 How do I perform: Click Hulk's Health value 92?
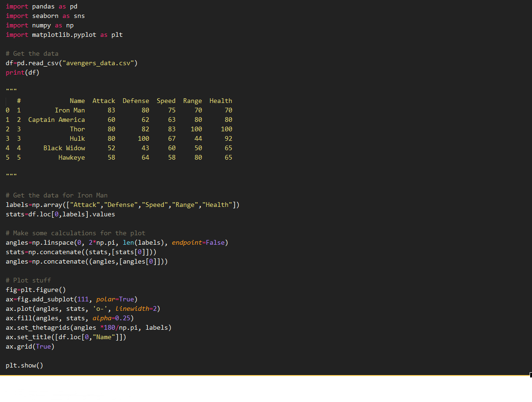coord(228,138)
